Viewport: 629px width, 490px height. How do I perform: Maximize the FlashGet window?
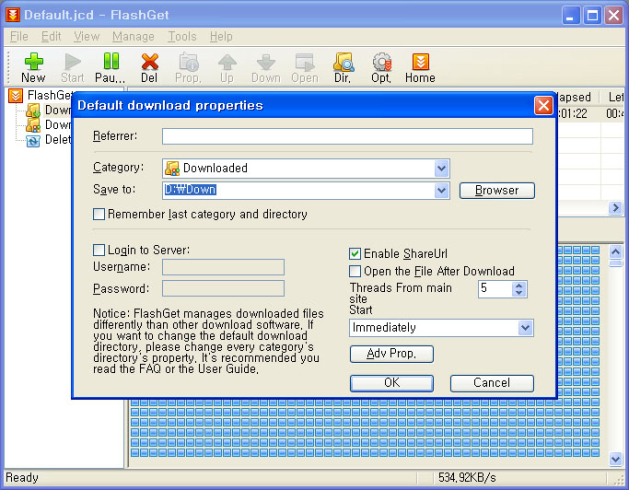click(592, 16)
